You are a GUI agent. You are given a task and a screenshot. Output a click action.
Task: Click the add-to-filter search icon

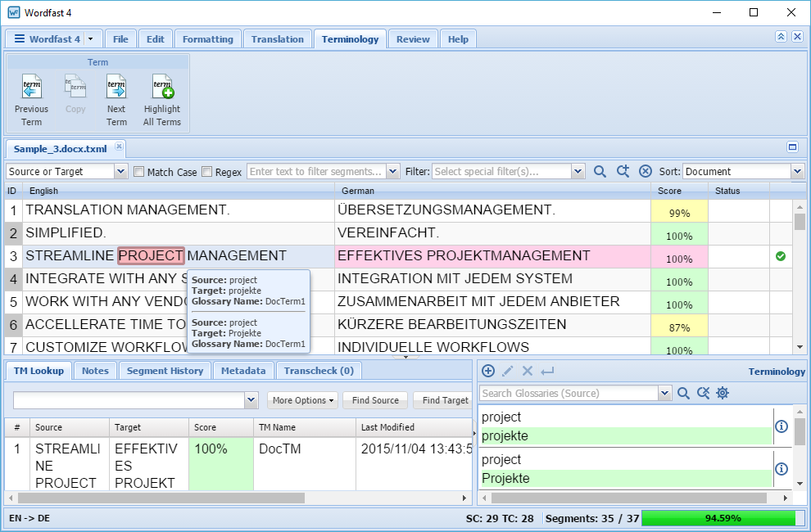point(623,172)
